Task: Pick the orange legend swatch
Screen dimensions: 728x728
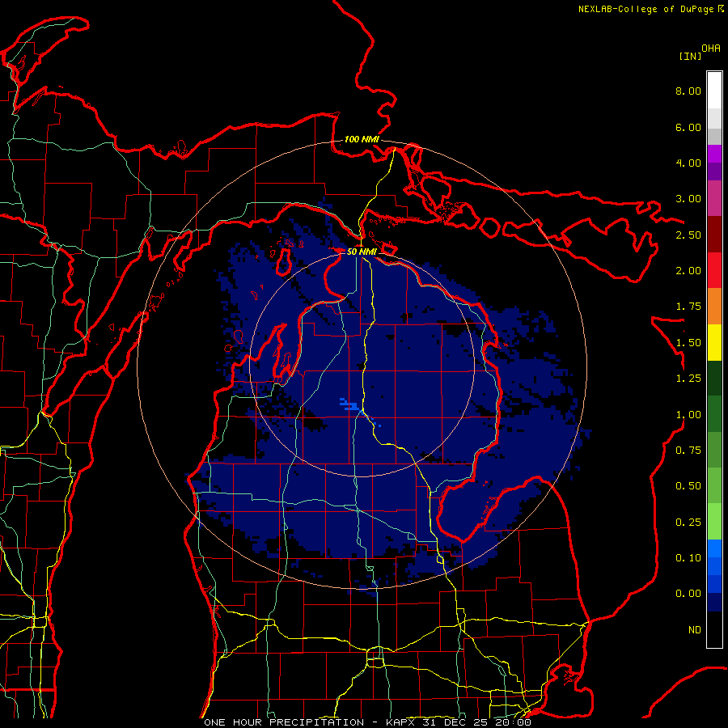Action: point(714,307)
